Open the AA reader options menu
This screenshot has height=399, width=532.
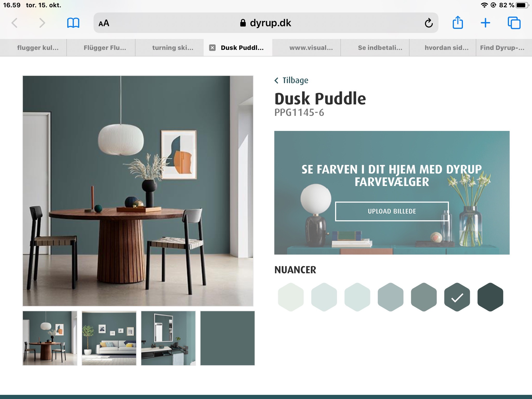(104, 23)
